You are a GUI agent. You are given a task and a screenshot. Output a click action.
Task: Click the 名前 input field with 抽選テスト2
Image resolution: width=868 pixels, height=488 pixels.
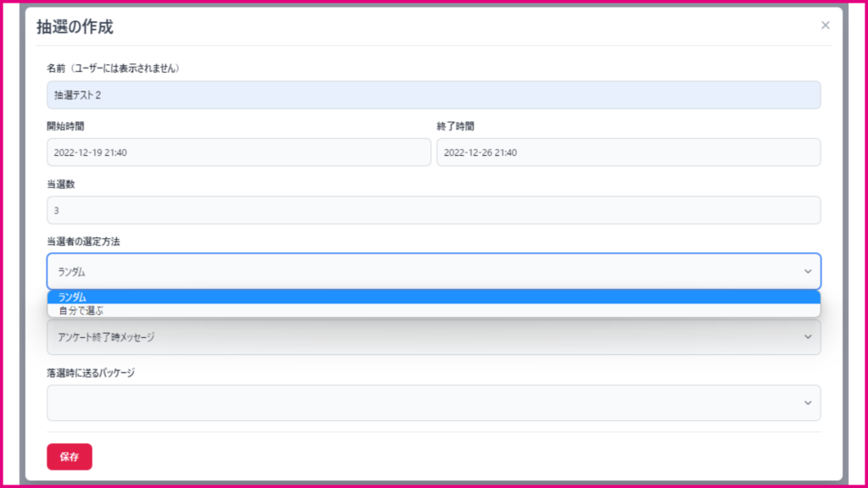(433, 95)
